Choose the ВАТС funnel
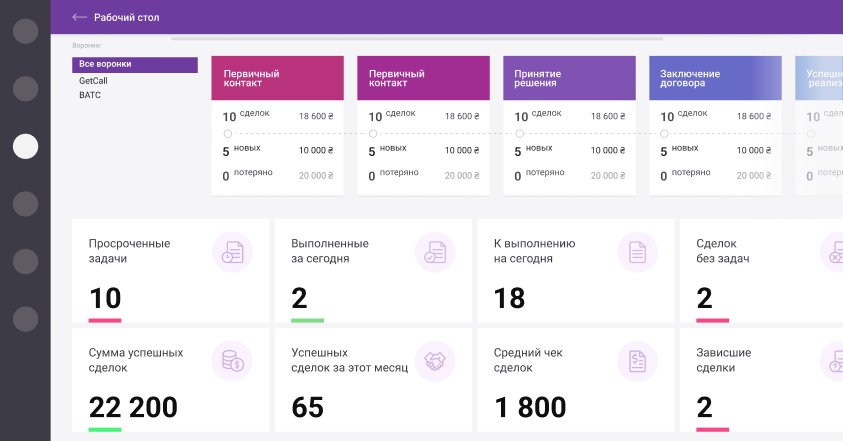843x441 pixels. pyautogui.click(x=90, y=95)
